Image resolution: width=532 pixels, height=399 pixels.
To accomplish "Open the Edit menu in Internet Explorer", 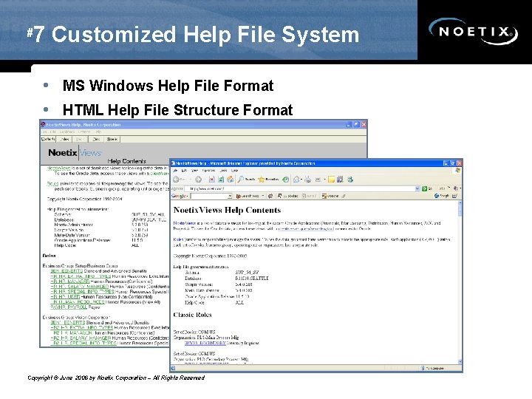I will pos(184,171).
